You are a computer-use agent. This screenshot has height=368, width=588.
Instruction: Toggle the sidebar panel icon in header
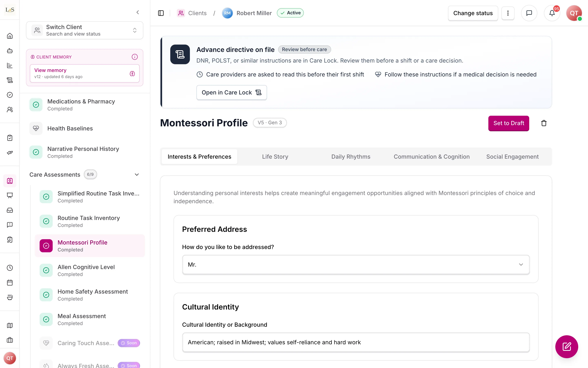[x=161, y=13]
